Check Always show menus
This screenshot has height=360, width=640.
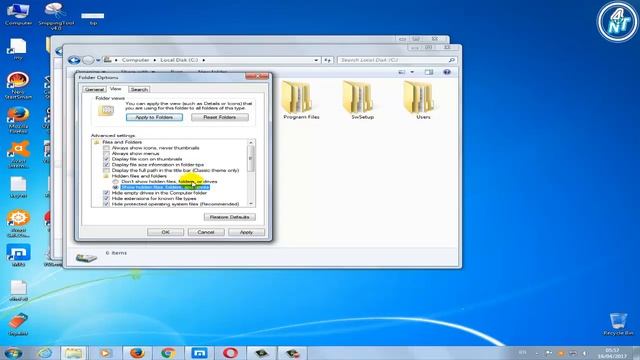107,153
